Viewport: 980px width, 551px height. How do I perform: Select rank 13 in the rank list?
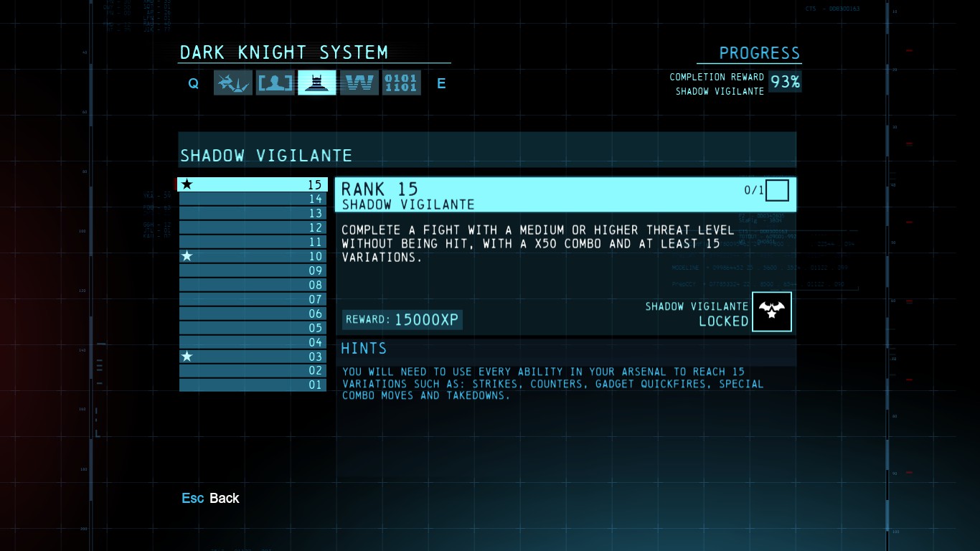253,213
